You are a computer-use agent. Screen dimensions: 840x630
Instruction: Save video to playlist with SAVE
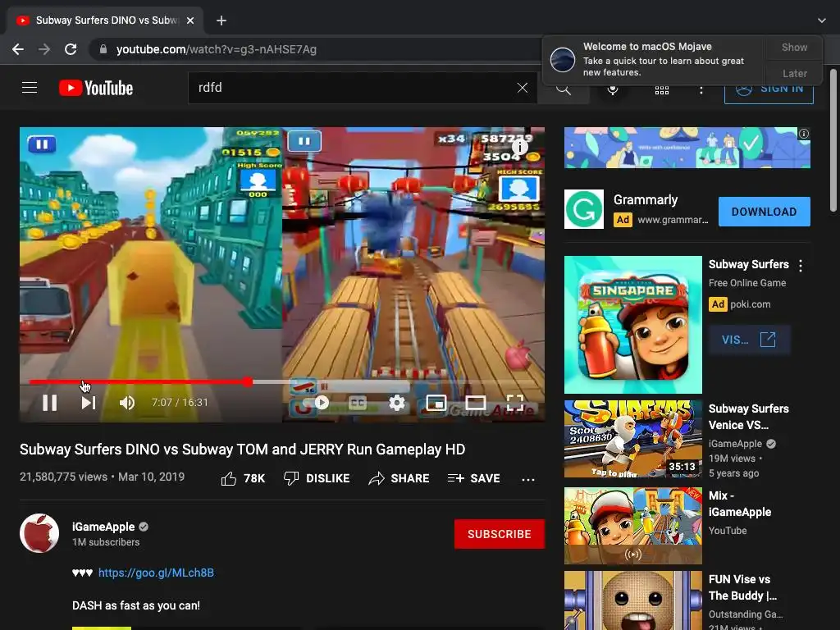tap(473, 478)
